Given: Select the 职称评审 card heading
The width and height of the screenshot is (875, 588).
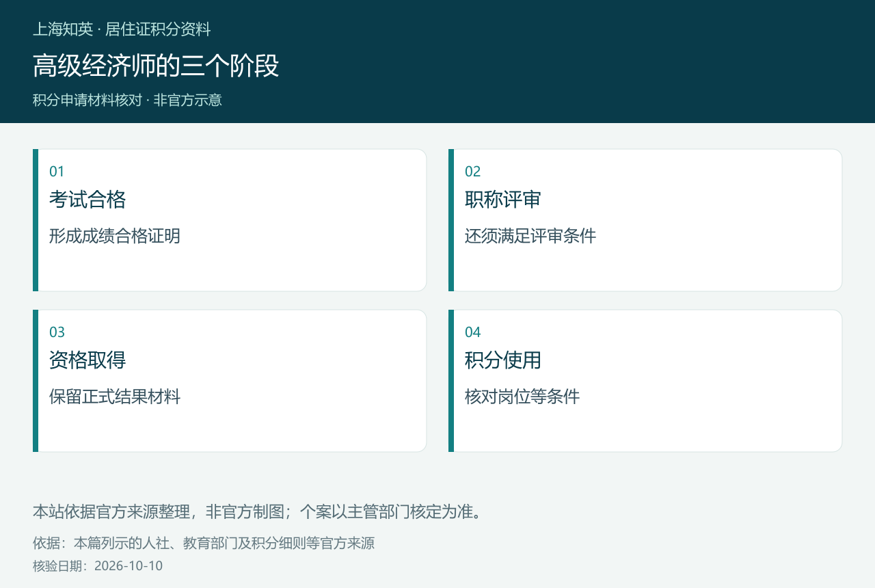Looking at the screenshot, I should click(x=503, y=200).
